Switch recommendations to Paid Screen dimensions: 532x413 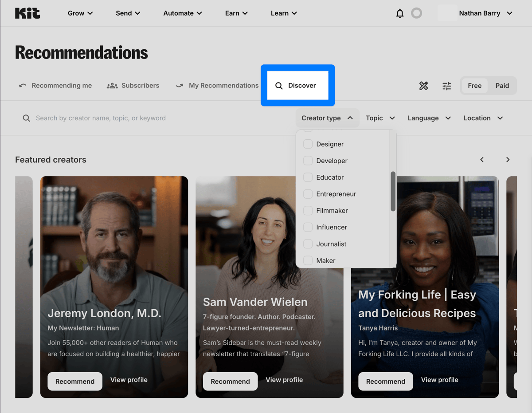pos(502,86)
